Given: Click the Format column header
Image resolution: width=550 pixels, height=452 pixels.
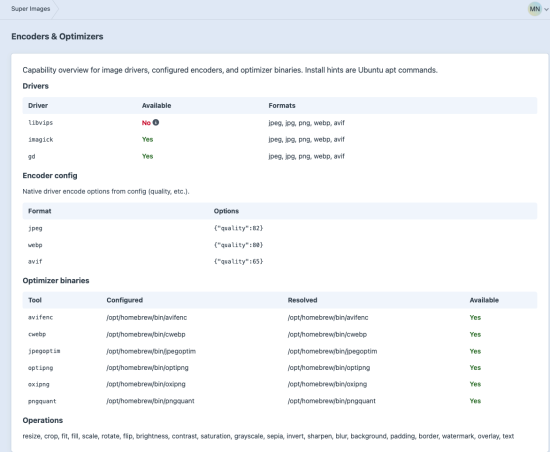Looking at the screenshot, I should click(x=40, y=211).
